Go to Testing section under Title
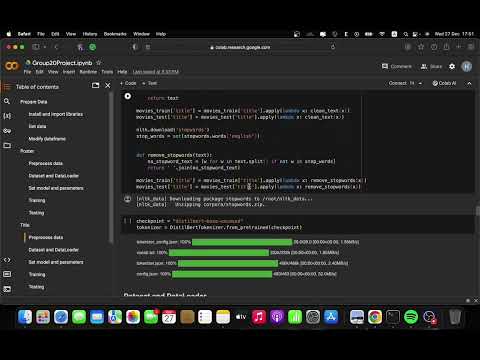Image resolution: width=480 pixels, height=360 pixels. click(36, 287)
